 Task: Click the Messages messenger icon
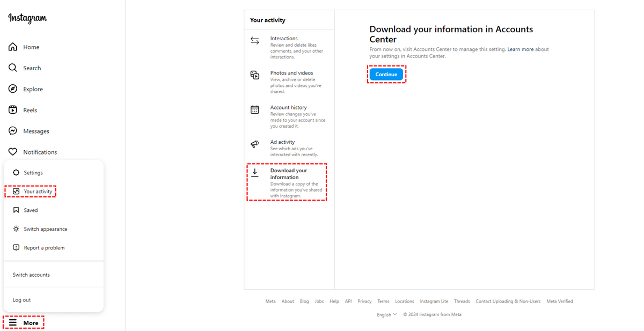pos(13,131)
